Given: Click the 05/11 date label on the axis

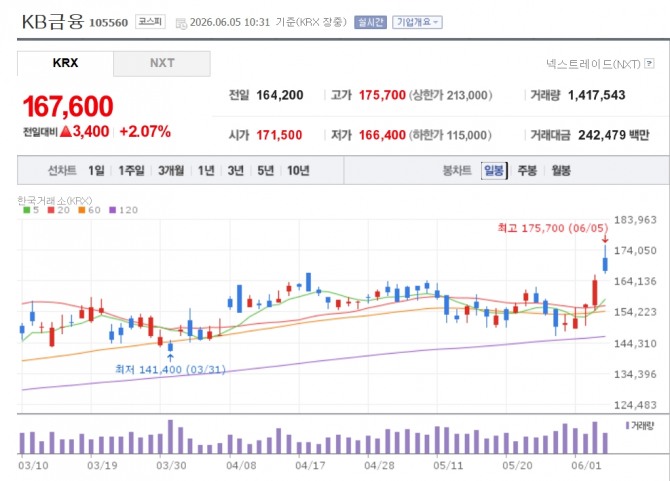Looking at the screenshot, I should pos(448,466).
